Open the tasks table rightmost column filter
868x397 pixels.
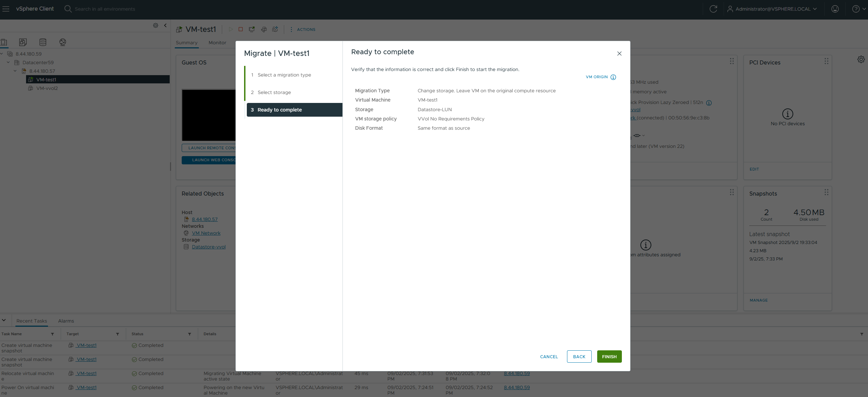862,334
